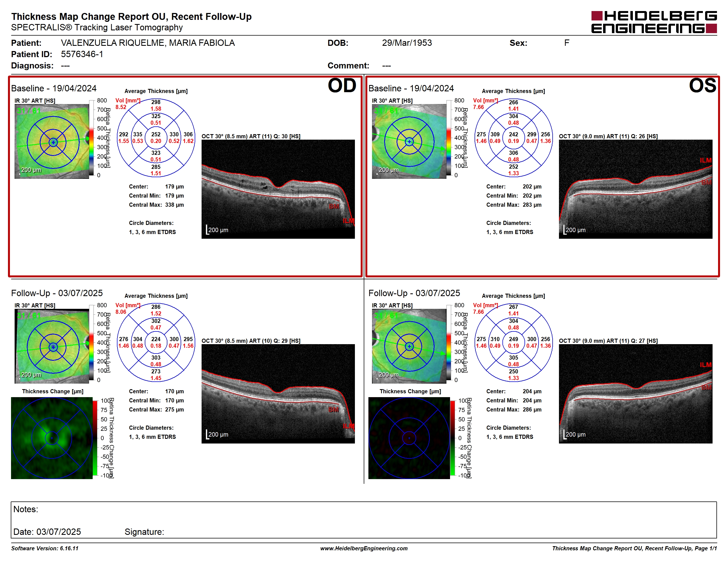Open the OD follow-up IR fundus thickness map

[52, 346]
